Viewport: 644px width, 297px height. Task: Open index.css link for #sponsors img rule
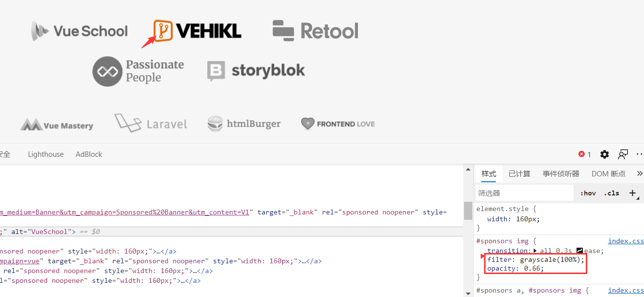[625, 241]
